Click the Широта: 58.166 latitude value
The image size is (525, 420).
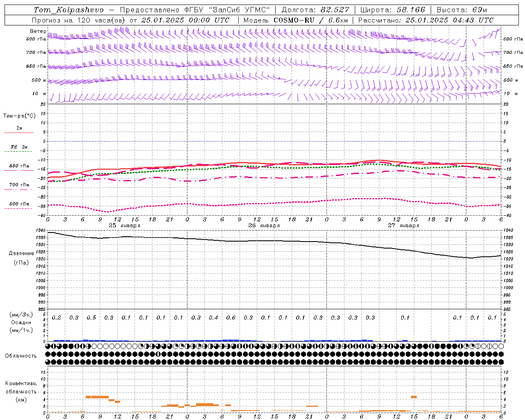[x=393, y=9]
